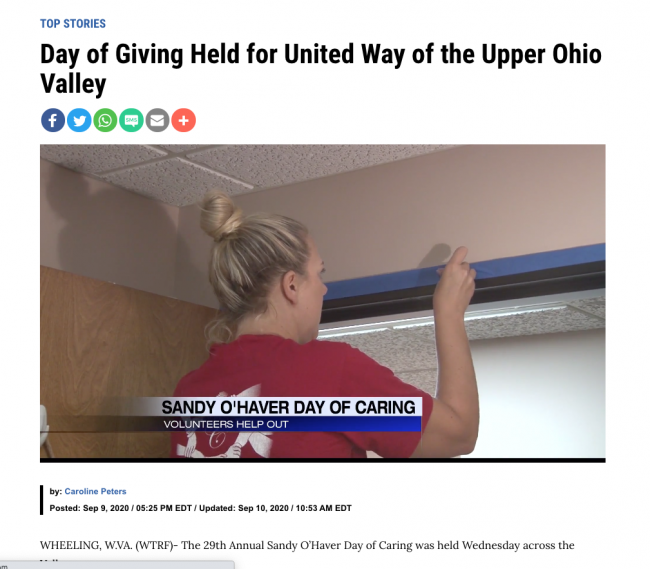The image size is (650, 569).
Task: Click the WHEELING, W.VA. opening paragraph
Action: pyautogui.click(x=307, y=545)
